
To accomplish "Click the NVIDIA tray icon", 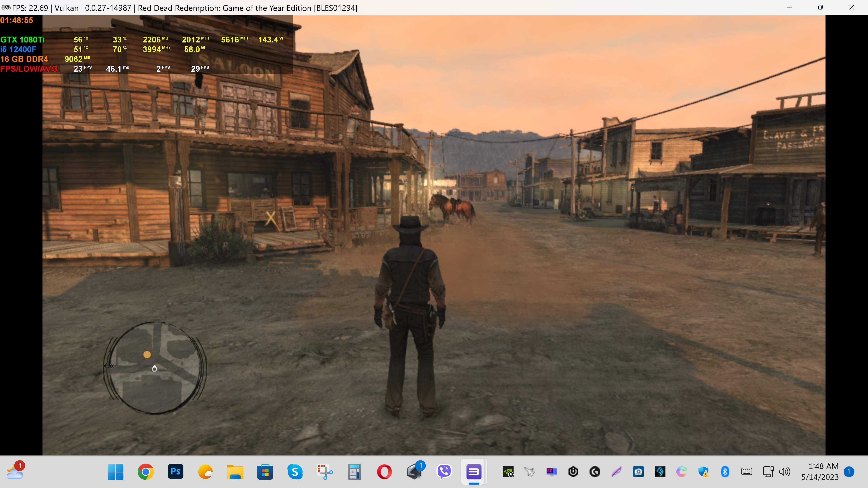I will pyautogui.click(x=508, y=472).
